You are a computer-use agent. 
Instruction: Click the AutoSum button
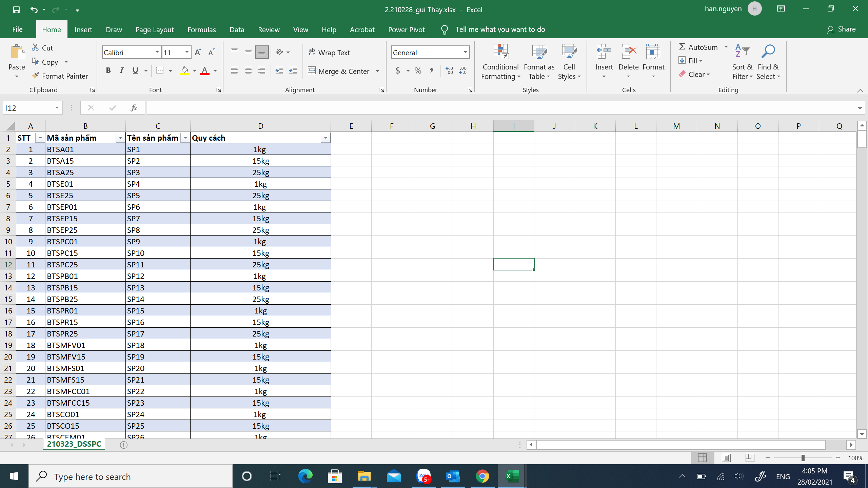[698, 47]
